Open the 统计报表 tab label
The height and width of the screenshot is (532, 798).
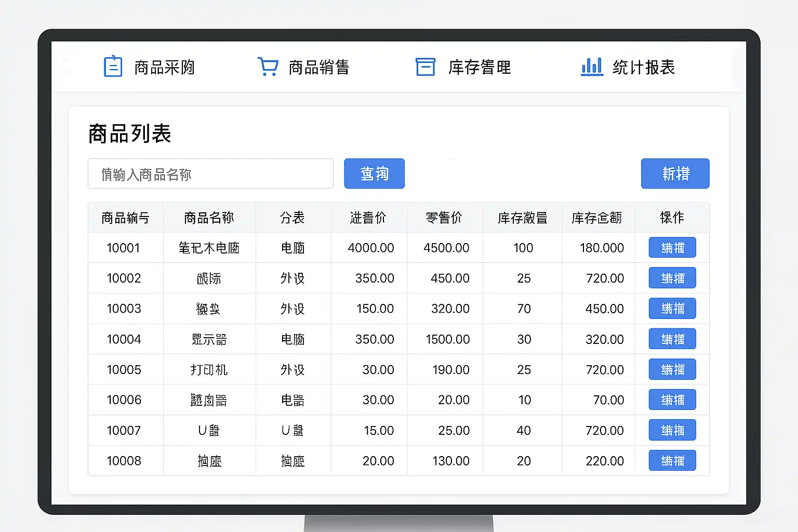pos(644,68)
